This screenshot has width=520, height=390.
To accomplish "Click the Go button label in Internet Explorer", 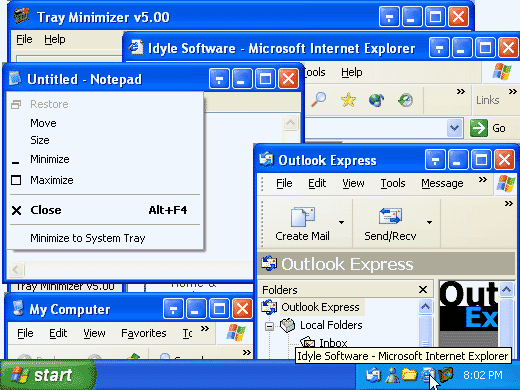I will click(499, 128).
